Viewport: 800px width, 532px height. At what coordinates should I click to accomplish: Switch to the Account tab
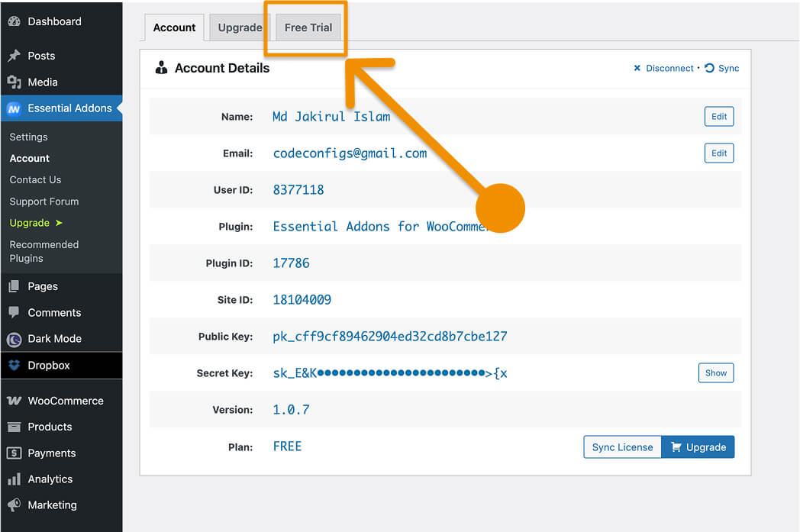coord(174,27)
